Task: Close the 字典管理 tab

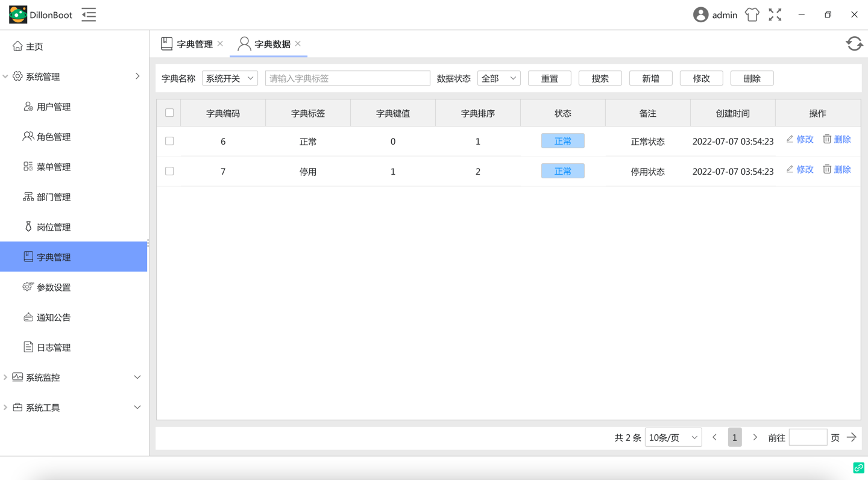Action: click(221, 43)
